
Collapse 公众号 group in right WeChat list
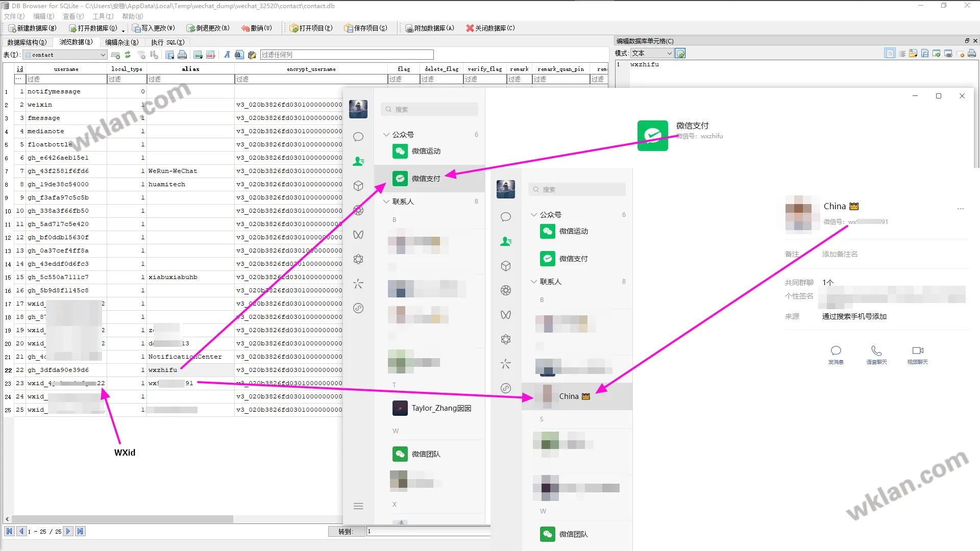[534, 215]
